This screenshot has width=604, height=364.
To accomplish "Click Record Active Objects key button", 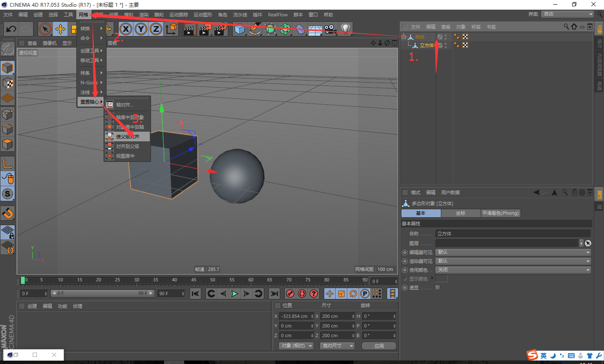I will (290, 294).
